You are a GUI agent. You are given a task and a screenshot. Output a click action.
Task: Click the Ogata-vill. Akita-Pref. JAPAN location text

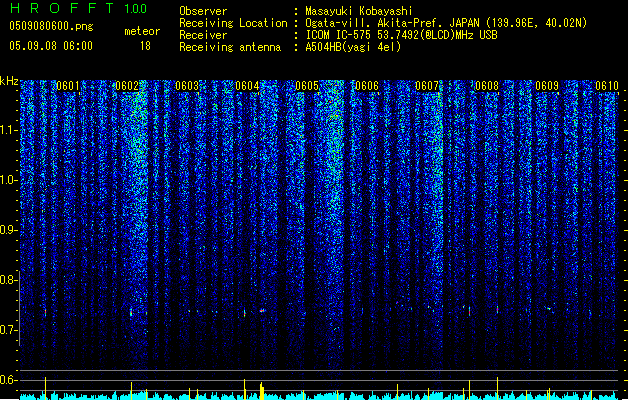[446, 23]
